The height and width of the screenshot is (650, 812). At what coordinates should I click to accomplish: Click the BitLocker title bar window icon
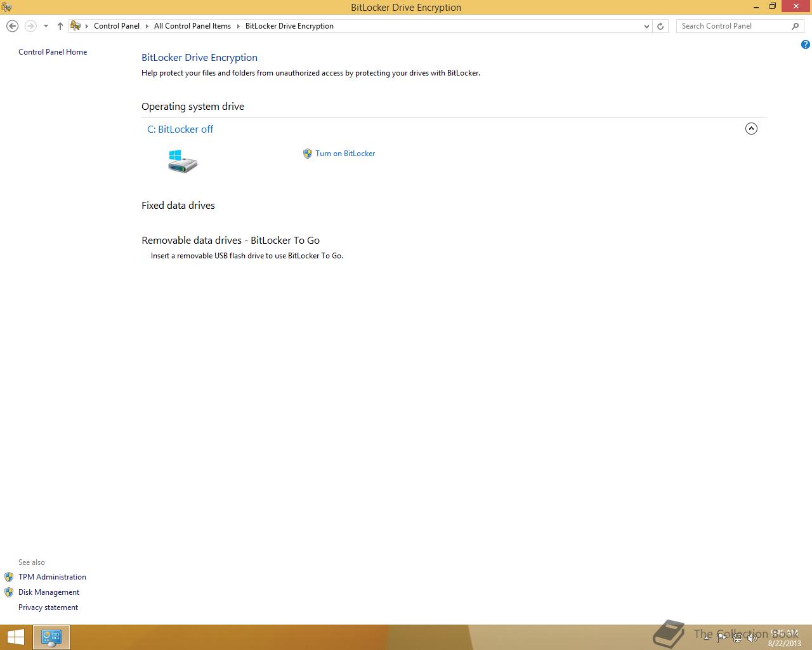click(x=6, y=7)
